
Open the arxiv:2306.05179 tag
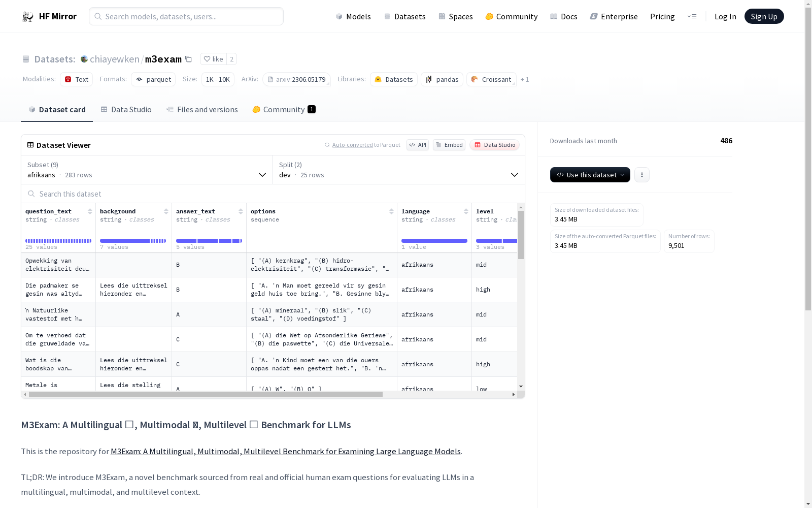(296, 79)
